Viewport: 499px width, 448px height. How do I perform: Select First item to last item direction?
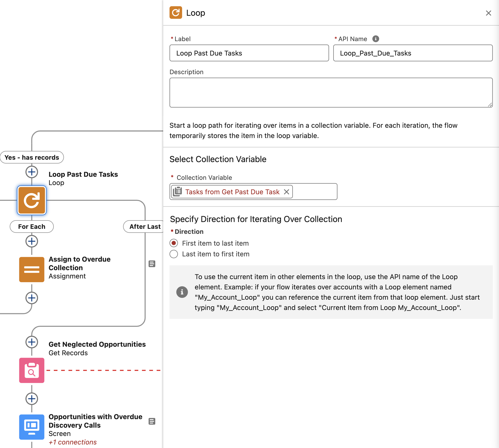(x=174, y=243)
